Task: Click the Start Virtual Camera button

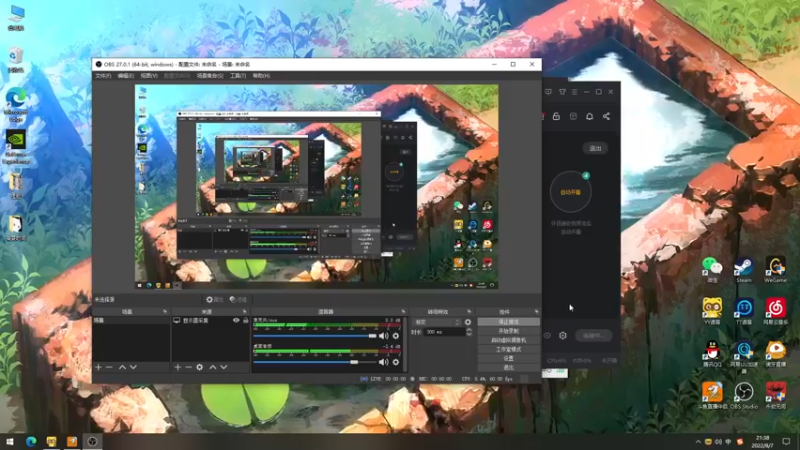Action: 508,340
